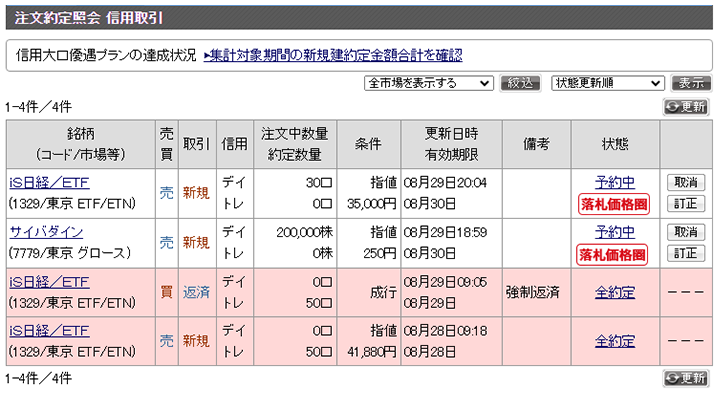Click the 状態 column header

pyautogui.click(x=615, y=144)
